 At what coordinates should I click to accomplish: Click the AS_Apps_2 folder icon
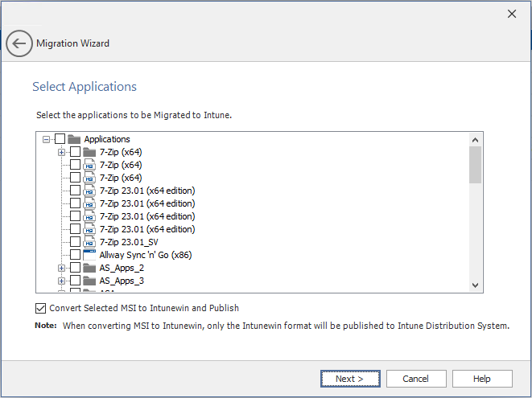click(90, 268)
